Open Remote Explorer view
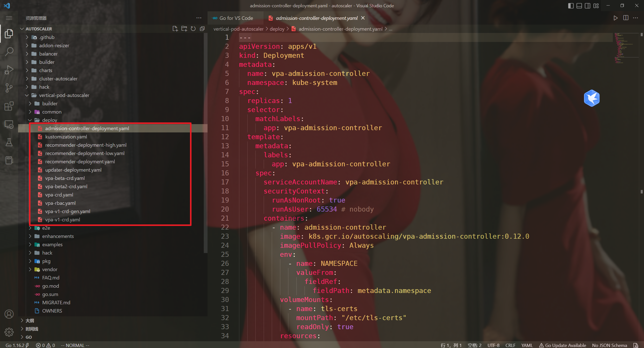The height and width of the screenshot is (348, 644). [x=9, y=124]
